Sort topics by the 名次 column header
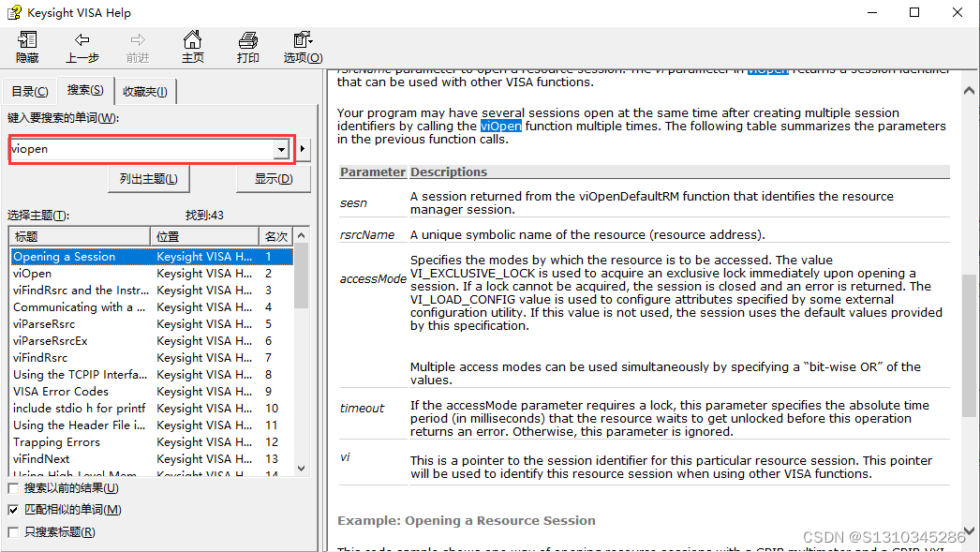 point(275,236)
